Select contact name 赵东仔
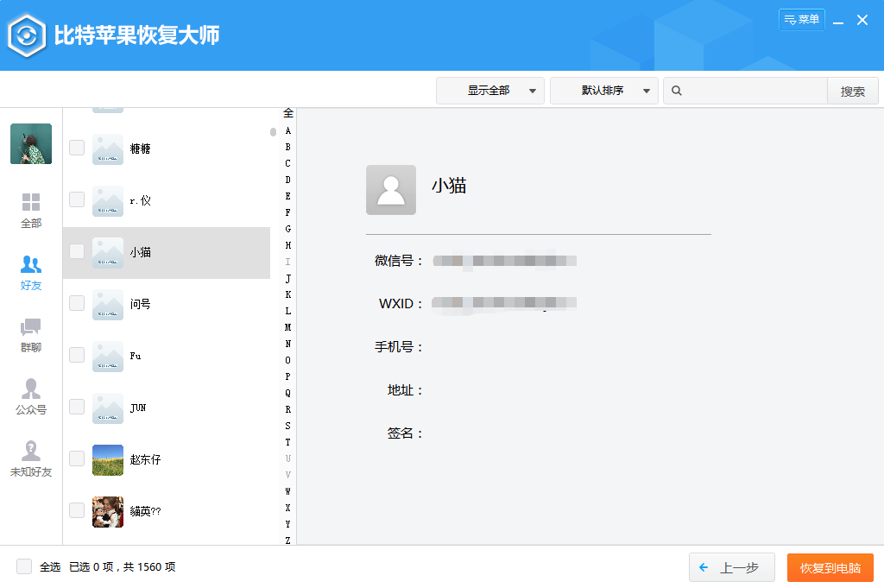This screenshot has height=588, width=884. click(x=145, y=460)
